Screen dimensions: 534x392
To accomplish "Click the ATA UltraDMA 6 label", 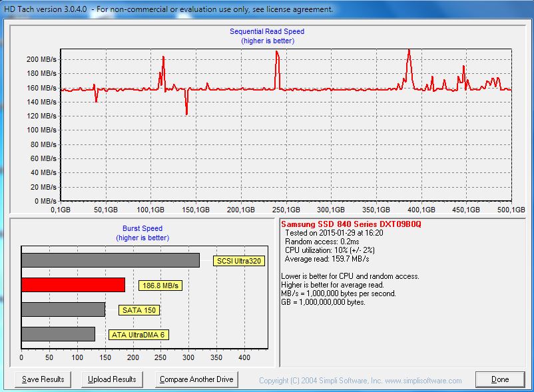I will [x=138, y=335].
